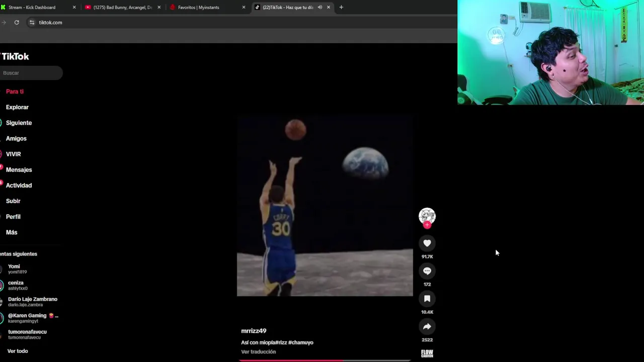Screen dimensions: 644x362
Task: Open Amigos in the sidebar
Action: [x=16, y=138]
